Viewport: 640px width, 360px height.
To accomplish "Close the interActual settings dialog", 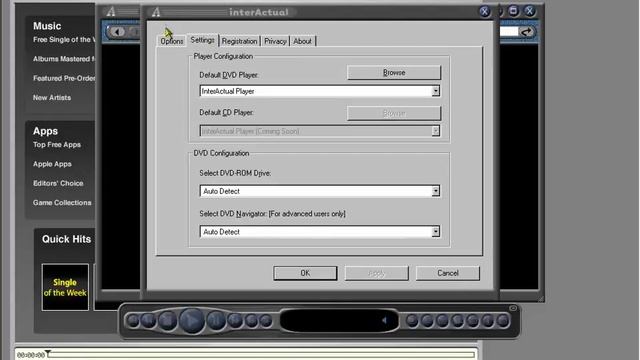I will (484, 11).
